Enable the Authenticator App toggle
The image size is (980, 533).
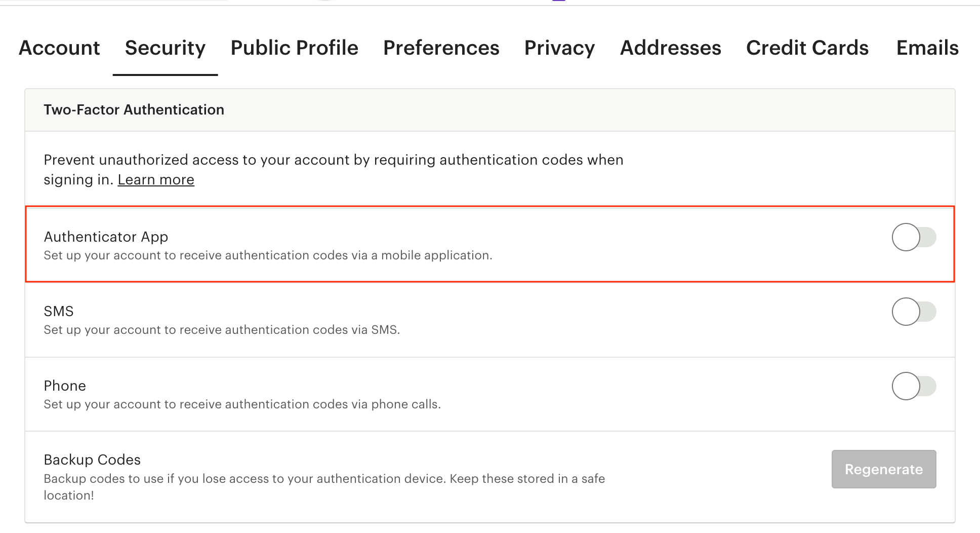pos(913,237)
